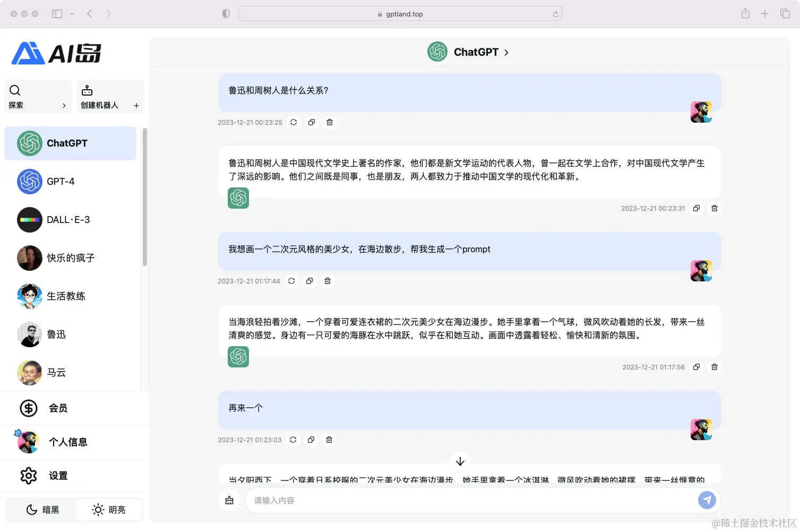Copy the reply dated 01:17:56
The width and height of the screenshot is (800, 532).
tap(696, 367)
